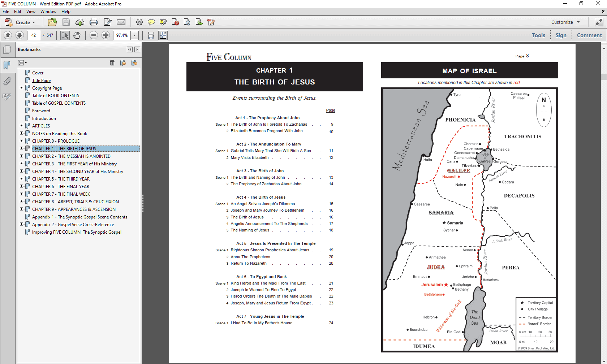Click the upload to cloud icon
The width and height of the screenshot is (607, 364).
coord(80,22)
